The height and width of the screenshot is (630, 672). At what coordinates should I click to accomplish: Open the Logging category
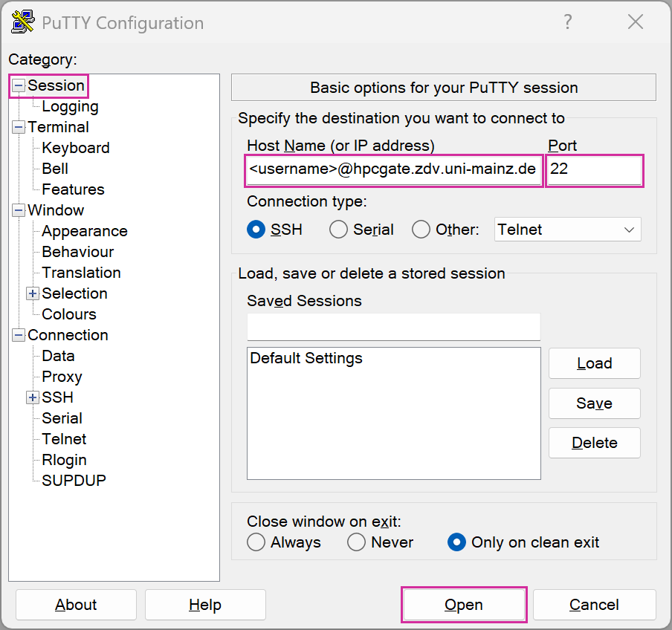70,106
